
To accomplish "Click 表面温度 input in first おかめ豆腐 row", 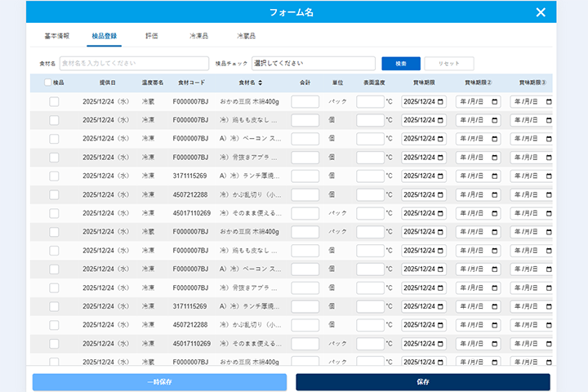I will 371,101.
